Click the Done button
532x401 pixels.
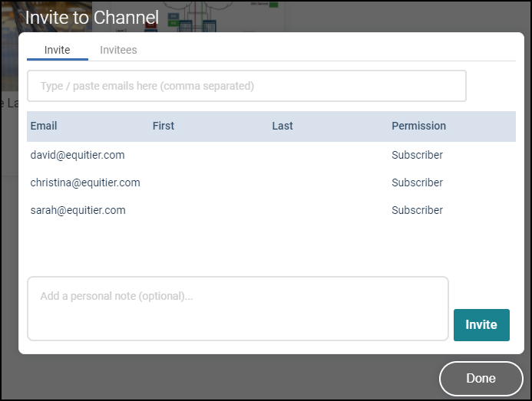pyautogui.click(x=481, y=378)
